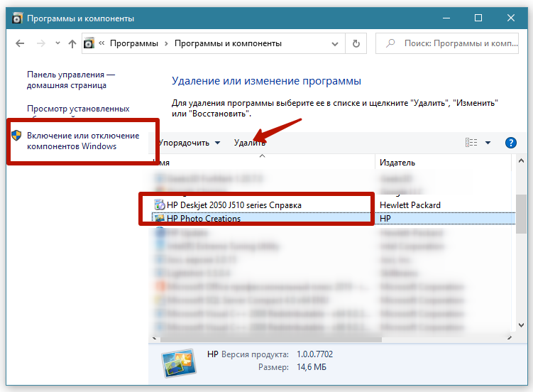Open the Упорядочить dropdown menu
This screenshot has width=533, height=392.
(x=189, y=143)
